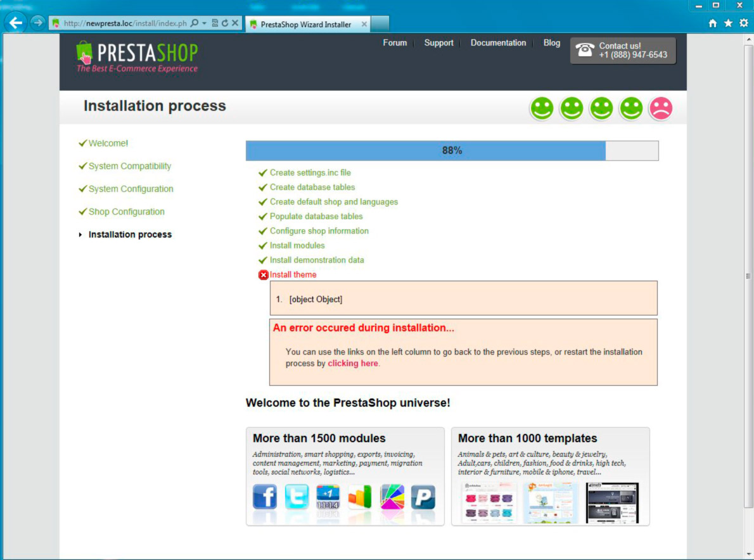Image resolution: width=754 pixels, height=560 pixels.
Task: Open the address bar dropdown arrow
Action: [205, 23]
